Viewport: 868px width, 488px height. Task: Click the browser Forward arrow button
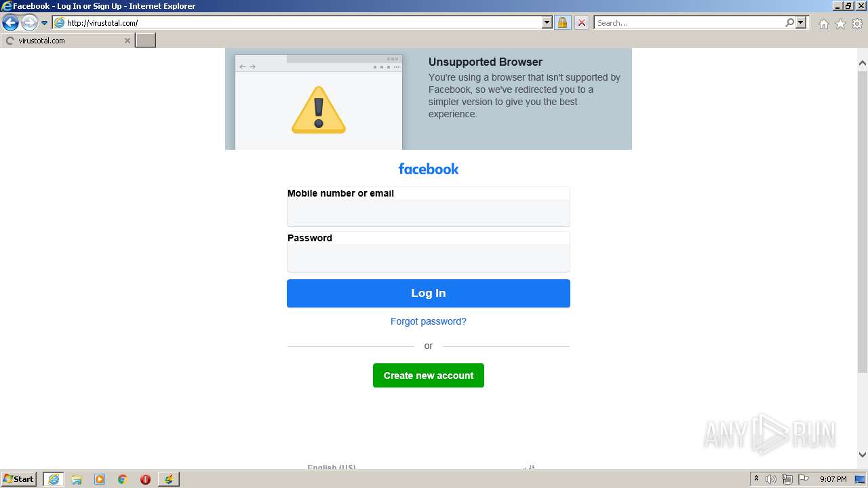tap(29, 23)
